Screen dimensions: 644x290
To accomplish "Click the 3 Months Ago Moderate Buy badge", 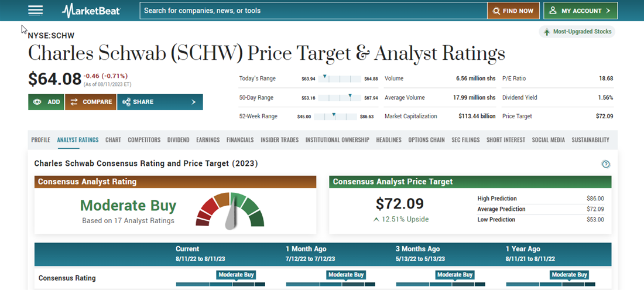I will pos(455,275).
